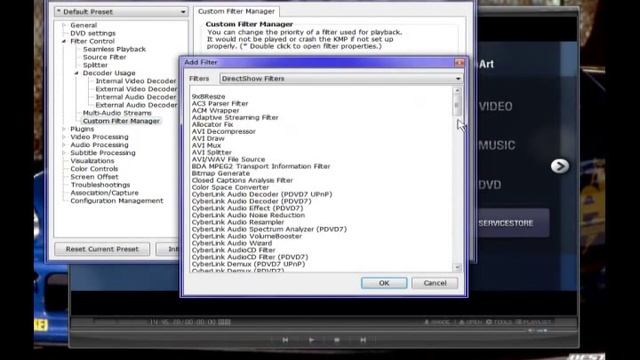
Task: Select Filter Control tree item
Action: pos(92,41)
